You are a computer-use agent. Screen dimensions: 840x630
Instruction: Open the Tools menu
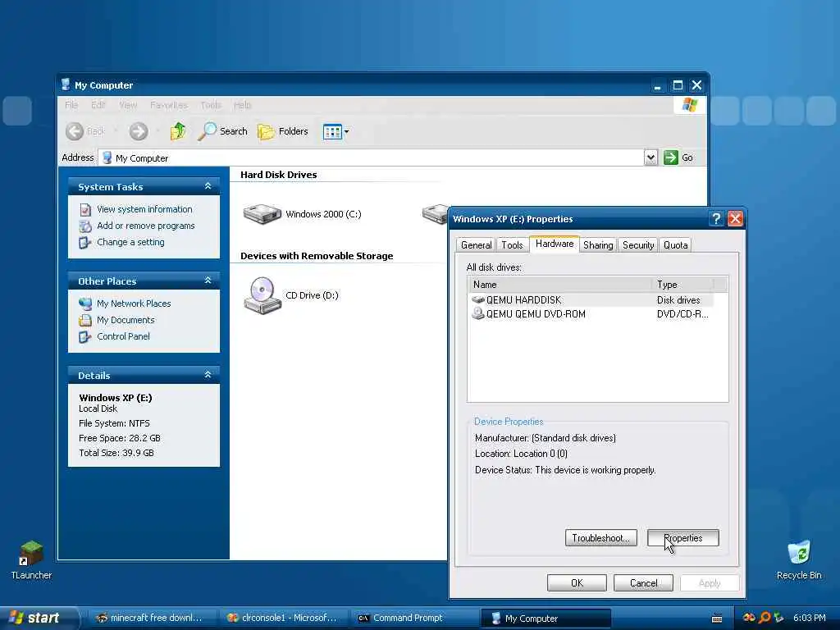211,105
